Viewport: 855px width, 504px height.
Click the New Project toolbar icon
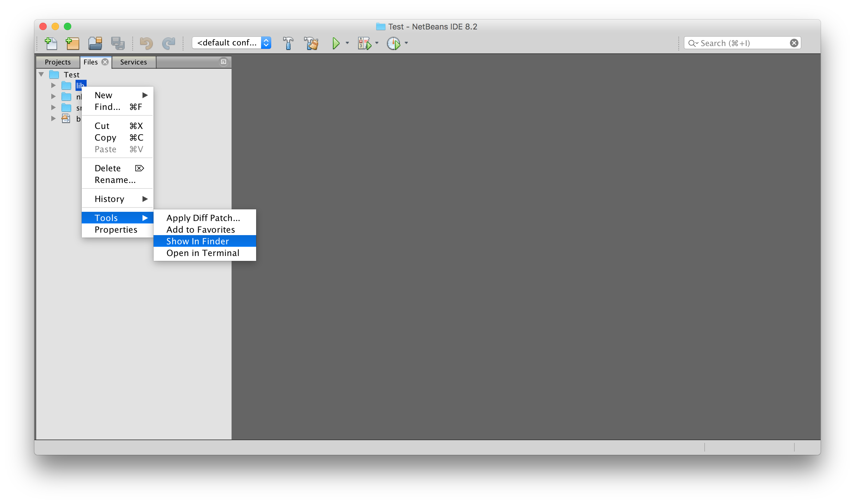click(x=72, y=43)
